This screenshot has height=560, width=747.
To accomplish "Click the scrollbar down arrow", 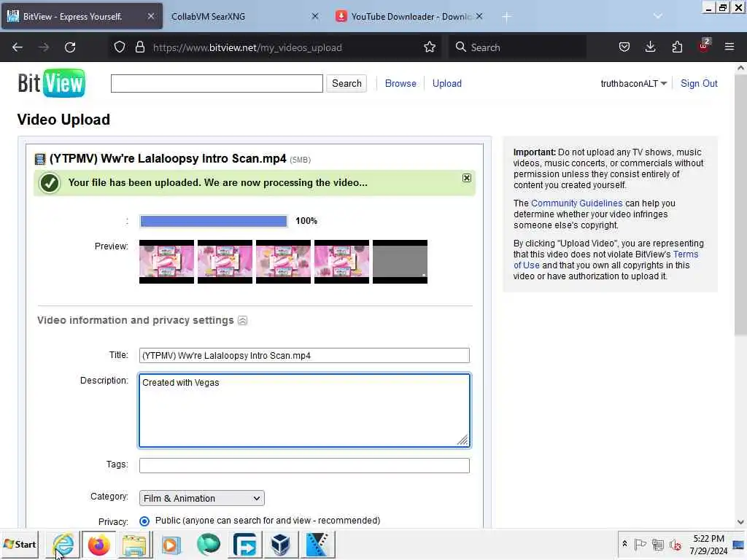I will pyautogui.click(x=740, y=522).
